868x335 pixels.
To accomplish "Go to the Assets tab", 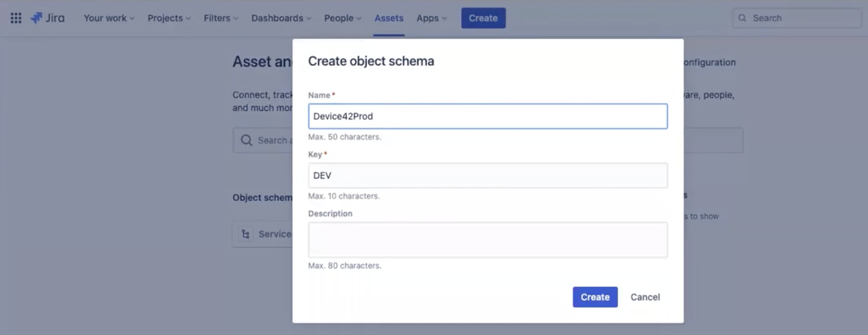I will coord(389,18).
